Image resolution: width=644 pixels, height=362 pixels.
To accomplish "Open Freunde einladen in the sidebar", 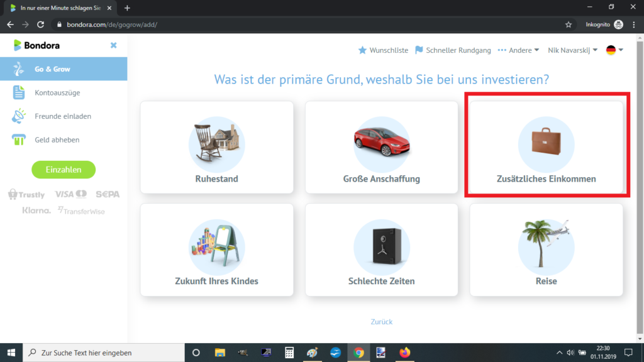I will coord(64,116).
